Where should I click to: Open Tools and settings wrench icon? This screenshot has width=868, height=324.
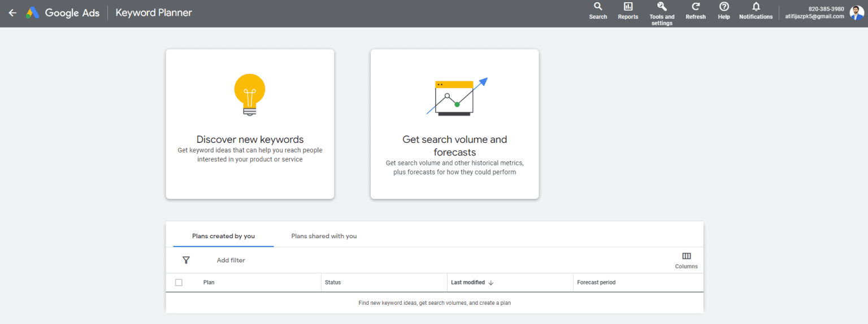(662, 7)
